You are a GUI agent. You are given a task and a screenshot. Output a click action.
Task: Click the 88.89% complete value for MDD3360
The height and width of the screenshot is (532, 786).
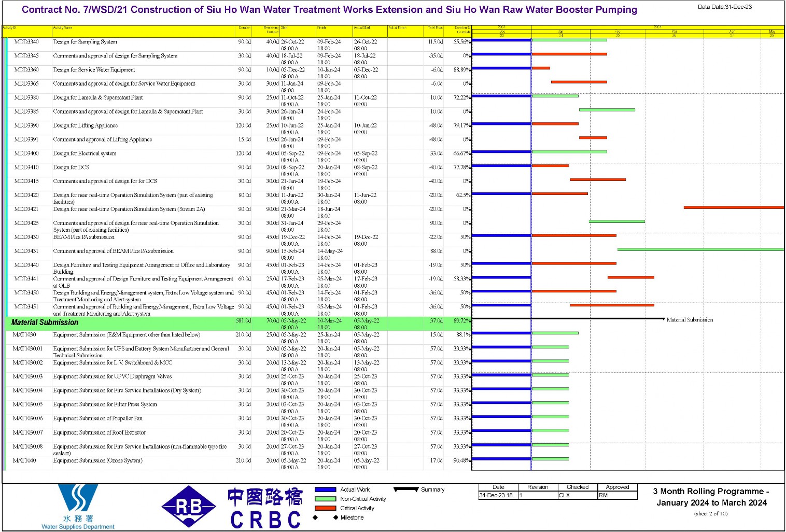[462, 69]
